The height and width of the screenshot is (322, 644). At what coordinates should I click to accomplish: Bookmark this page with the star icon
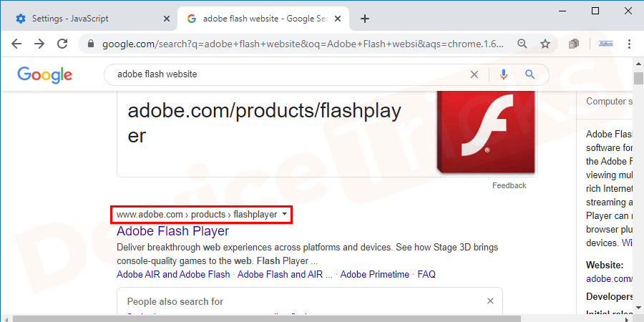point(545,44)
